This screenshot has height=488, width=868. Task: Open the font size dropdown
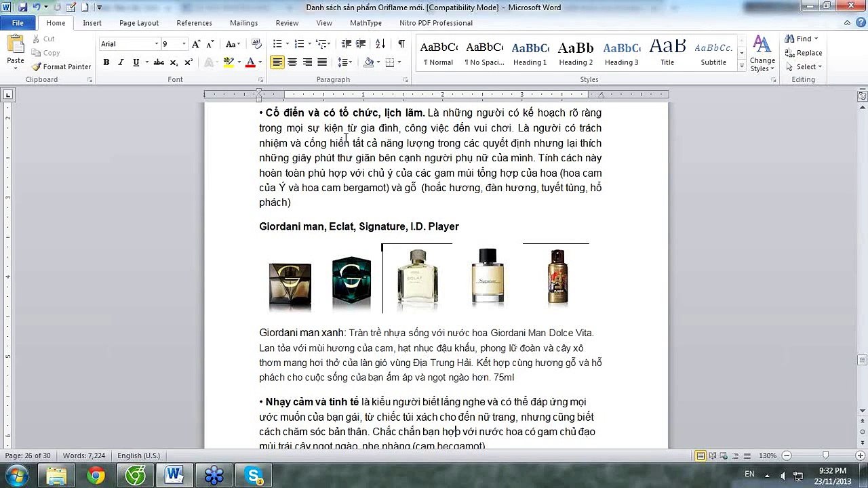point(183,44)
